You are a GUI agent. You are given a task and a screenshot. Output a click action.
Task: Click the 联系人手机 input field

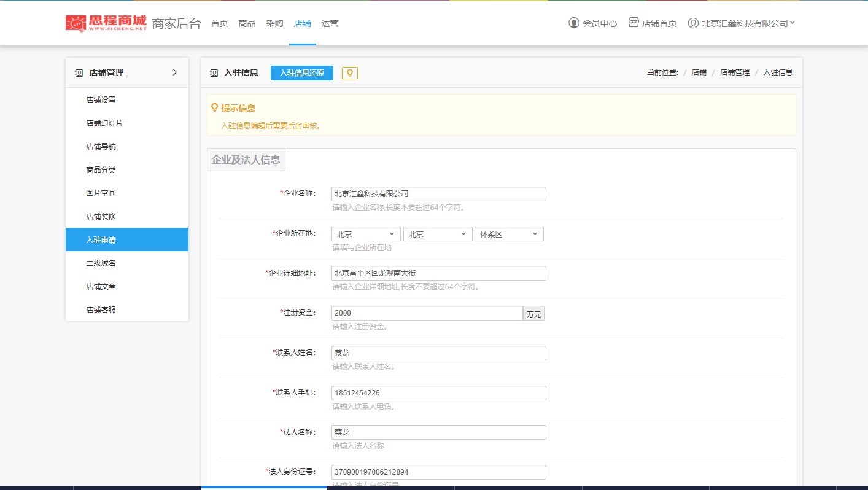point(438,393)
